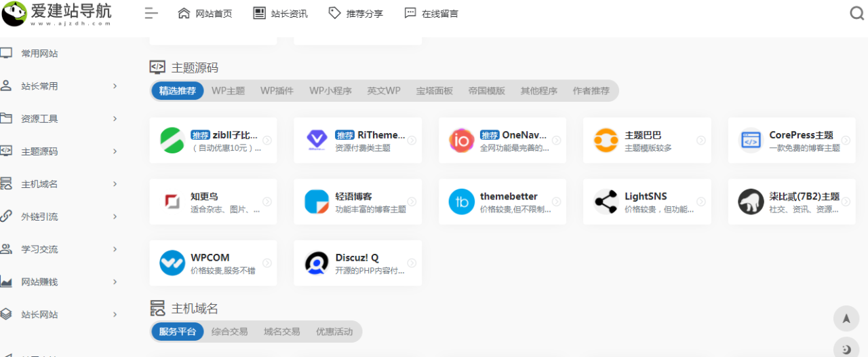
Task: Click the panda logo of 爱建站导航
Action: pos(14,13)
